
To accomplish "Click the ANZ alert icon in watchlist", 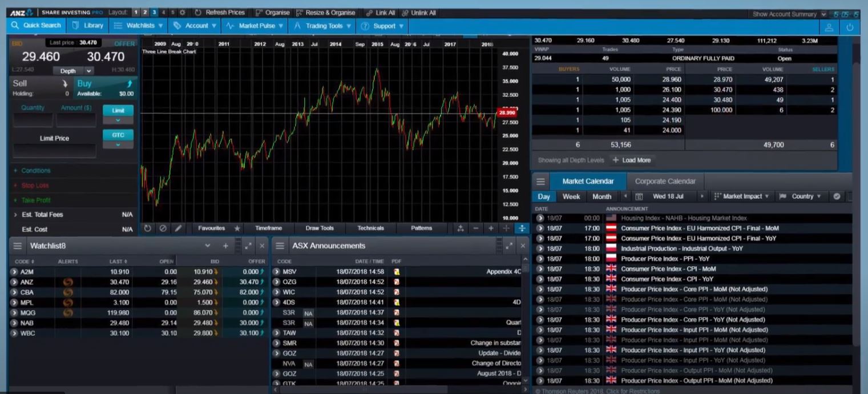I will coord(68,282).
